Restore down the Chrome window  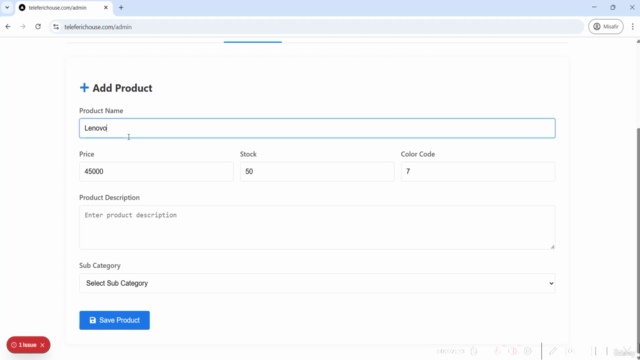point(613,7)
